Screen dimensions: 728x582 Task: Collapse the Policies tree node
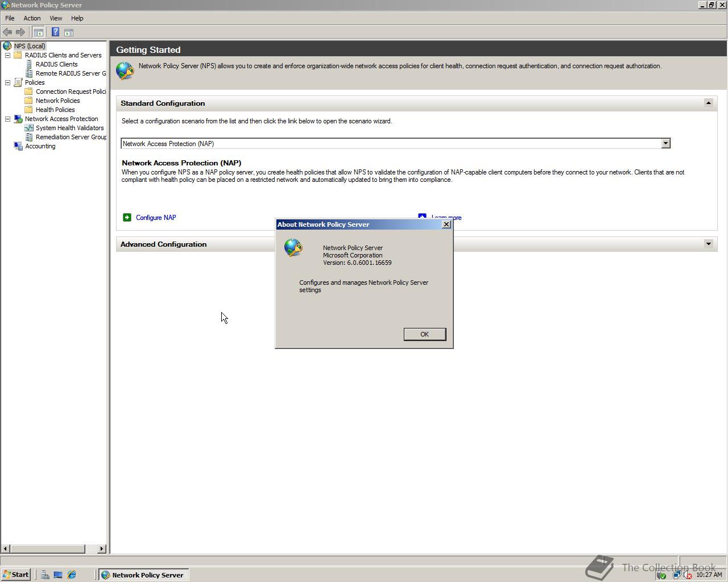click(x=8, y=82)
